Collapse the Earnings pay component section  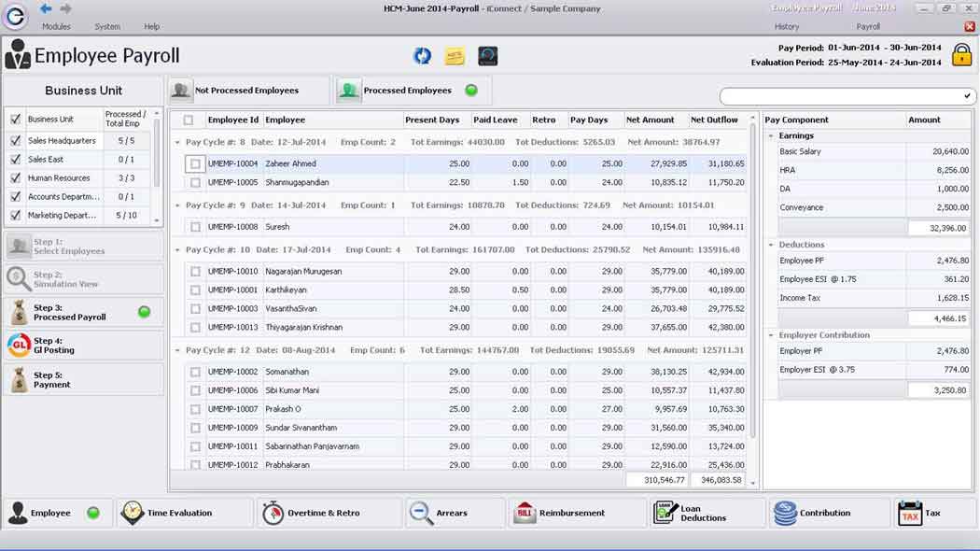point(771,136)
